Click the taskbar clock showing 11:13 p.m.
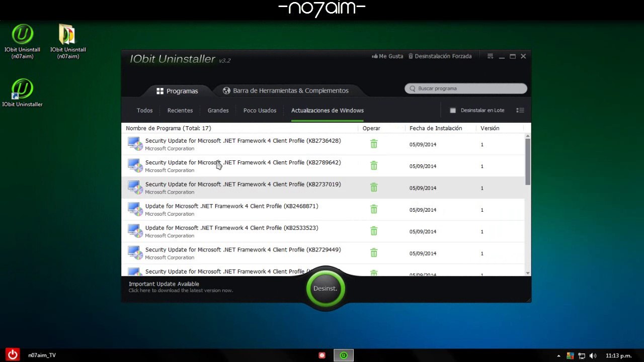The image size is (644, 362). coord(618,355)
